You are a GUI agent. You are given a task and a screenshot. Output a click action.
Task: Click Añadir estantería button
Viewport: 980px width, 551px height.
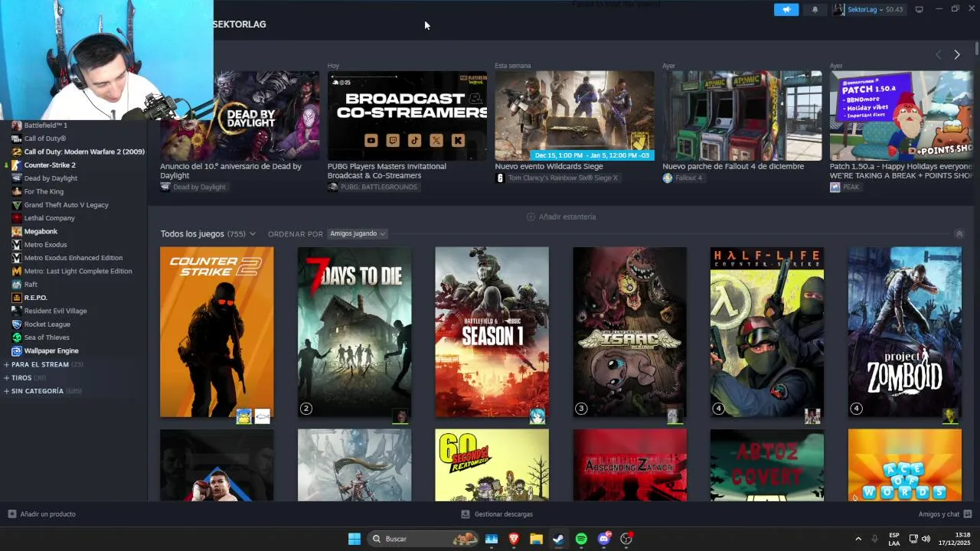point(561,217)
